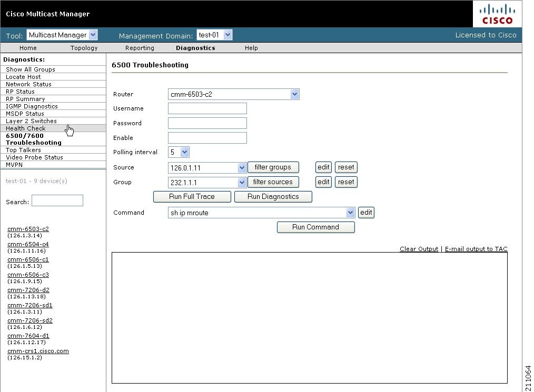Screen dimensions: 534x392
Task: Open the Router selection dropdown
Action: tap(294, 94)
